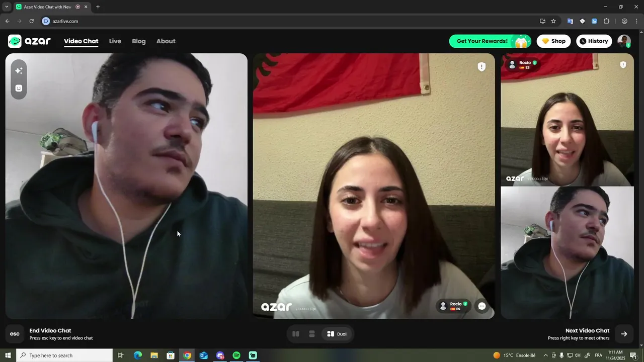Click the End Video Chat label

coord(50,331)
